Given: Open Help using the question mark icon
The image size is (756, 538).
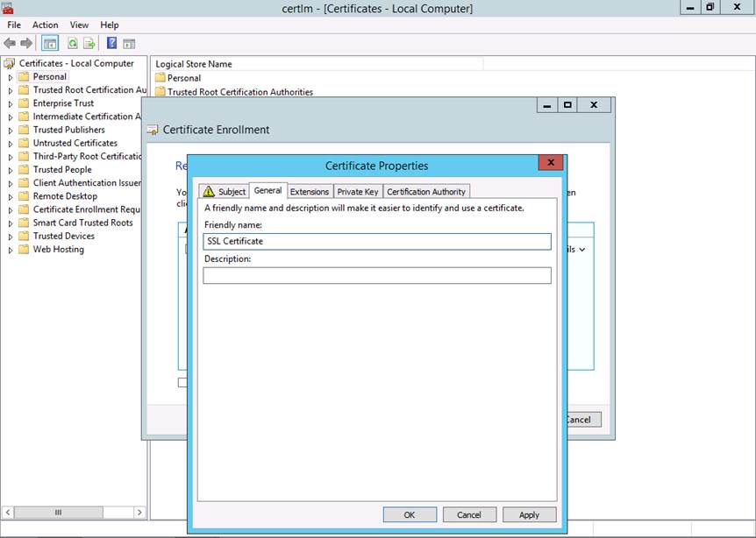Looking at the screenshot, I should [x=112, y=43].
